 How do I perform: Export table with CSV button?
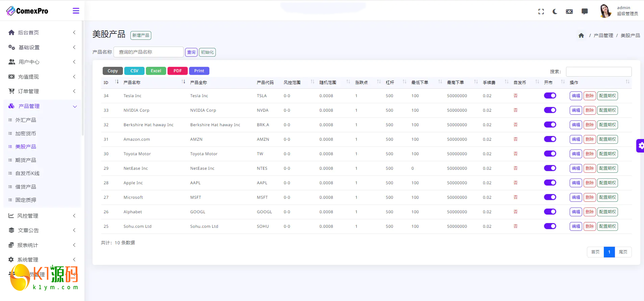pyautogui.click(x=134, y=71)
